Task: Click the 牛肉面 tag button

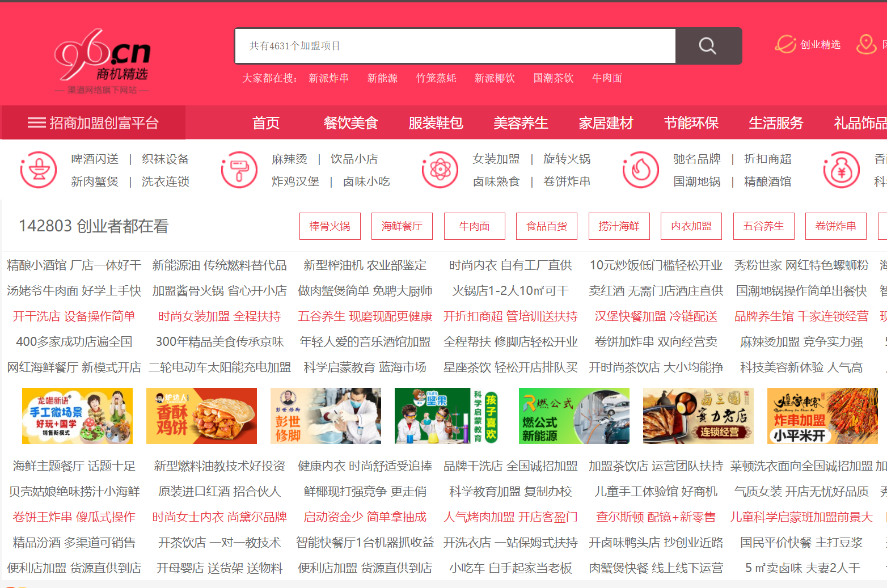Action: coord(474,226)
